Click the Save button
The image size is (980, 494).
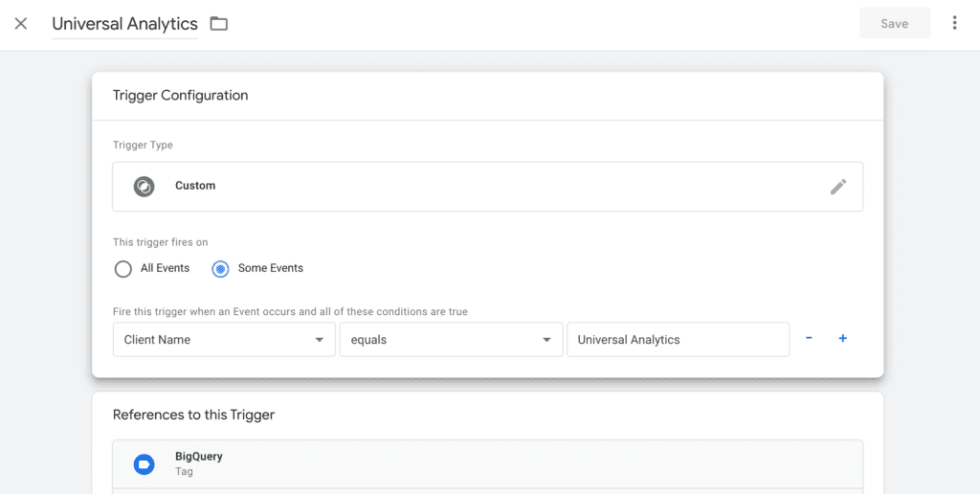click(x=895, y=23)
